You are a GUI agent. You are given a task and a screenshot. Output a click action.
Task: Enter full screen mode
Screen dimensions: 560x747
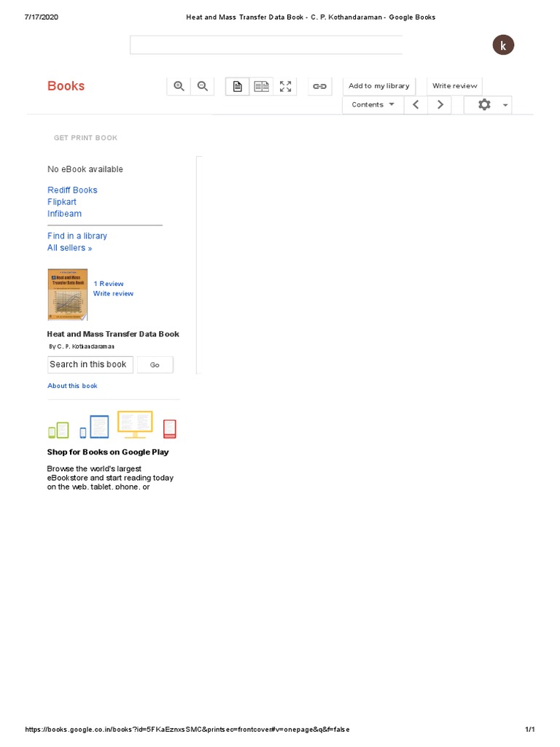(285, 86)
